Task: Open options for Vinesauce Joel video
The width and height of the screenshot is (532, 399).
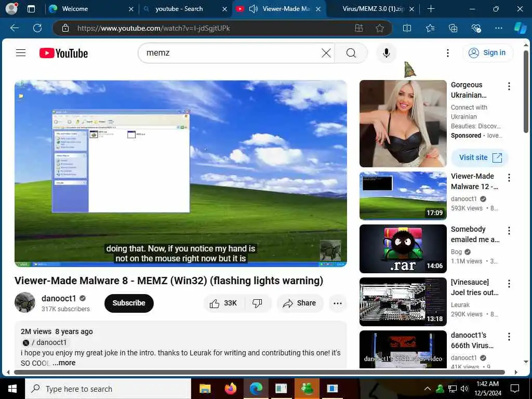Action: tap(509, 284)
